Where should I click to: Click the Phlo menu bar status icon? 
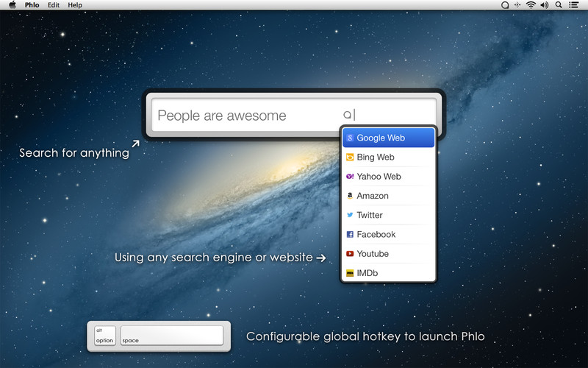(x=505, y=5)
